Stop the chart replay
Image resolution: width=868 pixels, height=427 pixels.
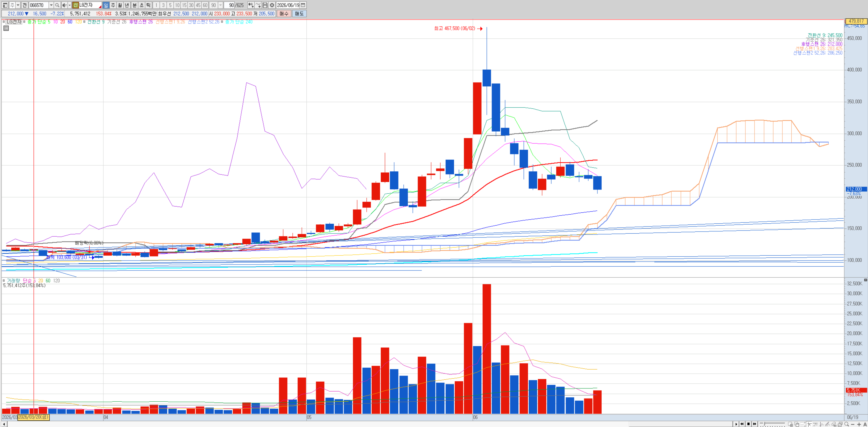click(x=748, y=424)
